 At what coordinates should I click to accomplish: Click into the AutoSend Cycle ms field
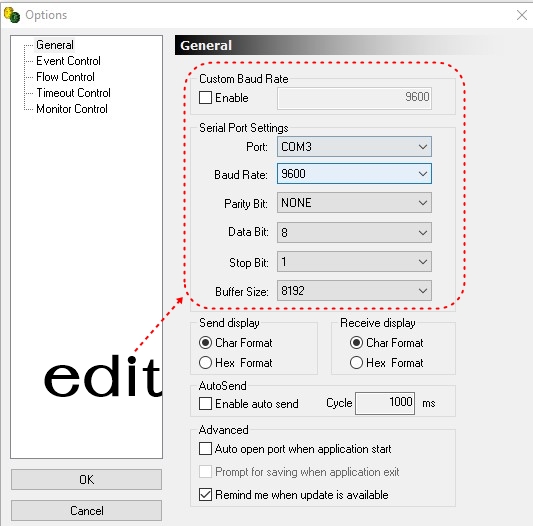(385, 403)
